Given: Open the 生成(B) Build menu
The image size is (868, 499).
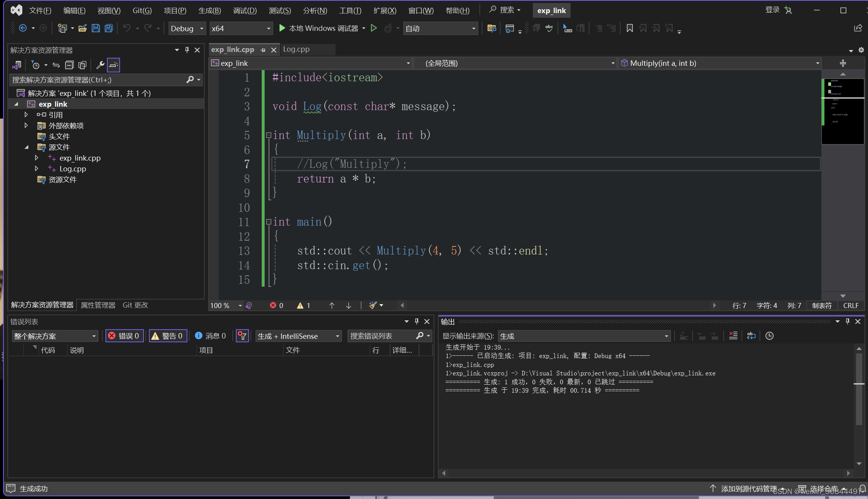Looking at the screenshot, I should click(209, 10).
